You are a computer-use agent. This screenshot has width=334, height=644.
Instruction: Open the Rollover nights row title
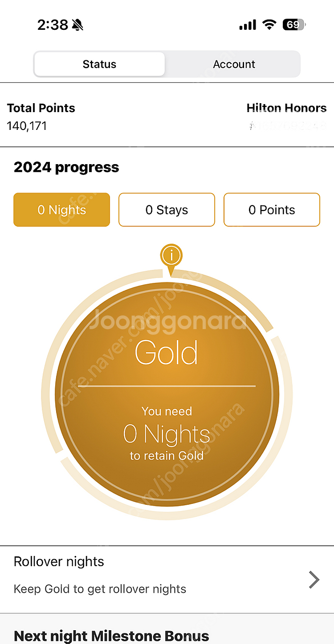click(59, 562)
